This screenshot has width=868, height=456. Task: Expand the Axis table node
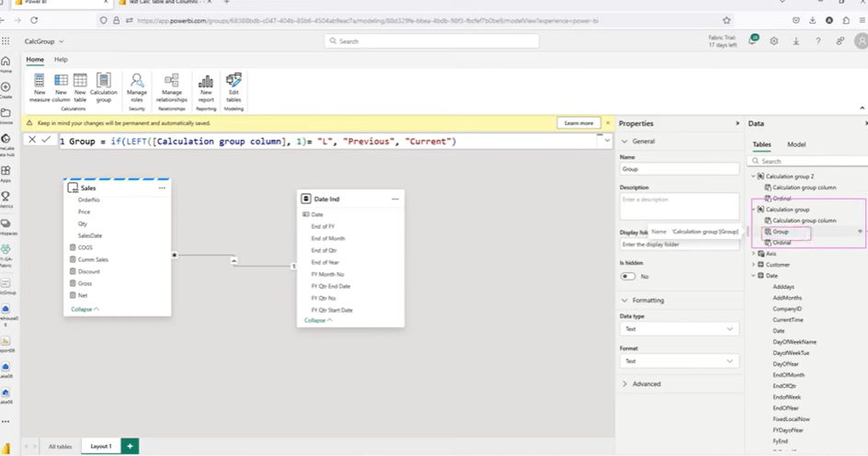pyautogui.click(x=753, y=254)
